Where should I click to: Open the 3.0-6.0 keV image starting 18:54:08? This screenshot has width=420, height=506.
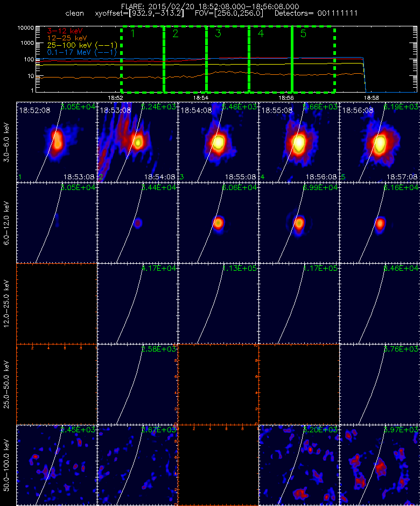point(218,142)
